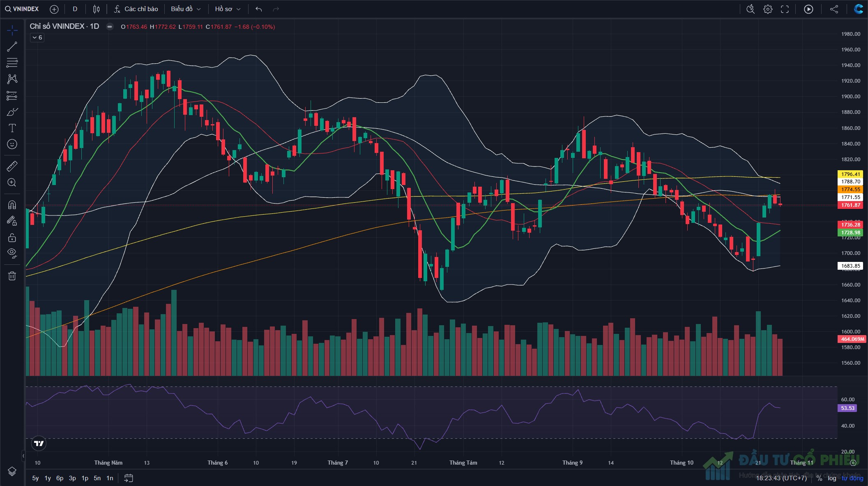Viewport: 868px width, 486px height.
Task: Select the trend line drawing tool
Action: tap(12, 46)
